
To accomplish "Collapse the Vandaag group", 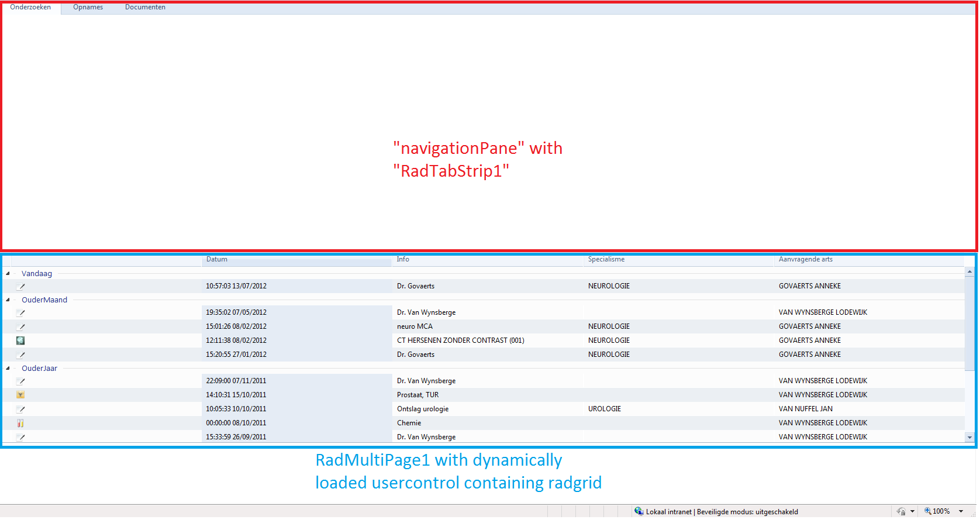I will [x=8, y=274].
